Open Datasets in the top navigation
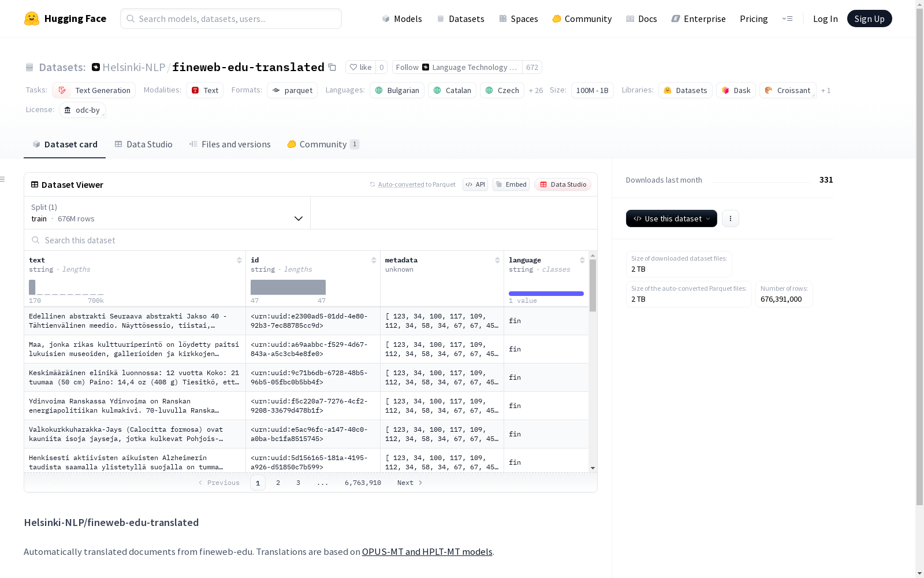 click(x=460, y=18)
